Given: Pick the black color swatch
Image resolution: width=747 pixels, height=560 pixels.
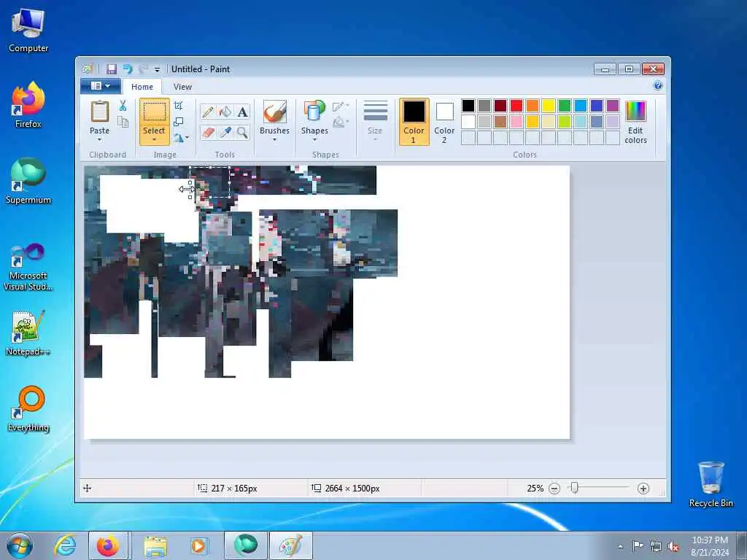Looking at the screenshot, I should (x=468, y=106).
